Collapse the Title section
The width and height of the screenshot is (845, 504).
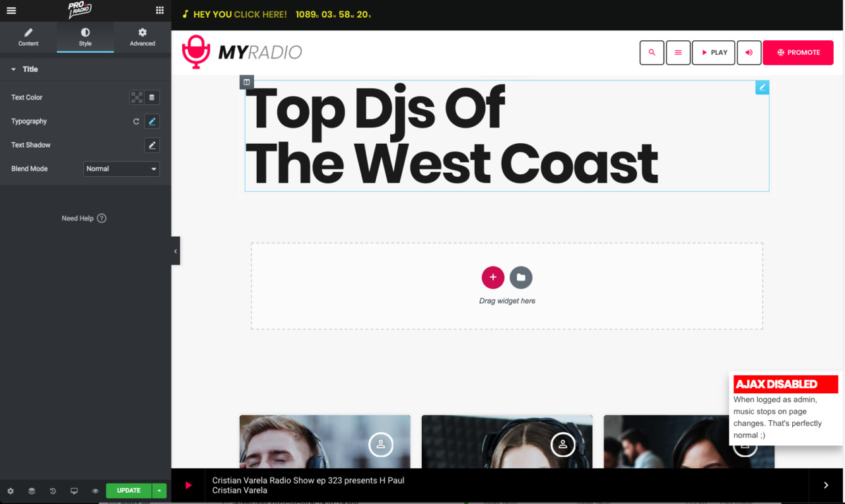(x=86, y=69)
